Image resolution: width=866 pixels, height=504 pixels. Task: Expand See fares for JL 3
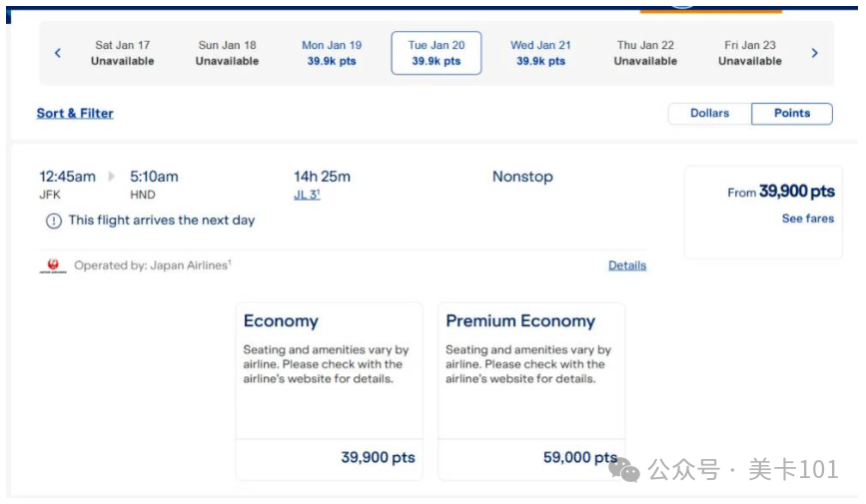click(807, 219)
